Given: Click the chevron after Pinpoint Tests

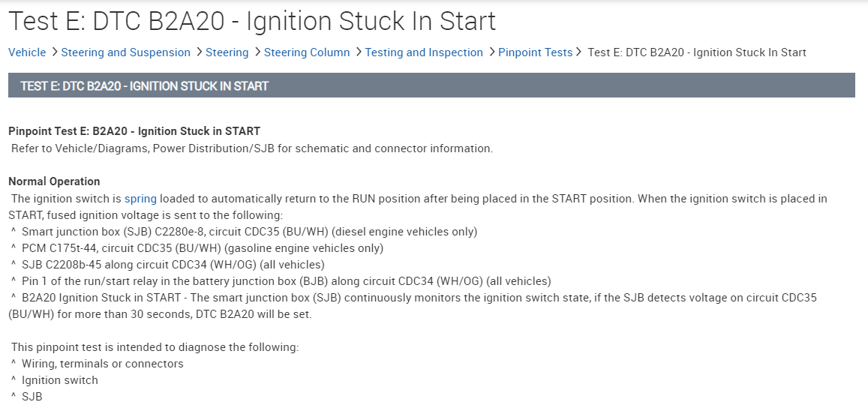Looking at the screenshot, I should 579,52.
